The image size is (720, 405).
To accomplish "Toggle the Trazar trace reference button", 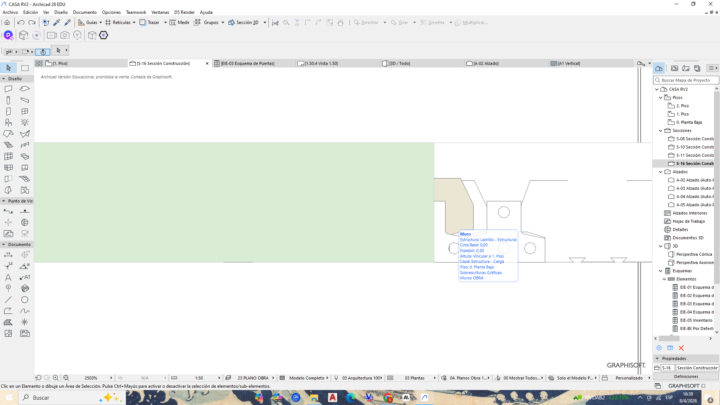I will pyautogui.click(x=149, y=22).
